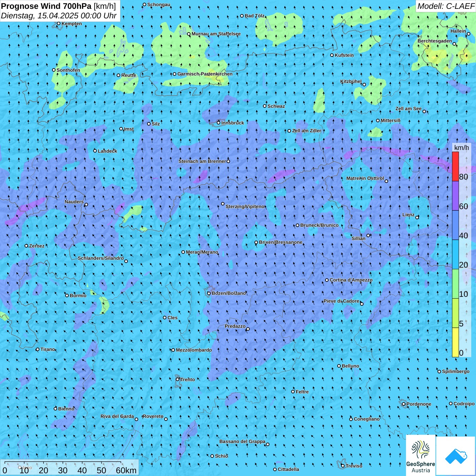476x476 pixels.
Task: Click the Kempten city label
Action: [71, 23]
